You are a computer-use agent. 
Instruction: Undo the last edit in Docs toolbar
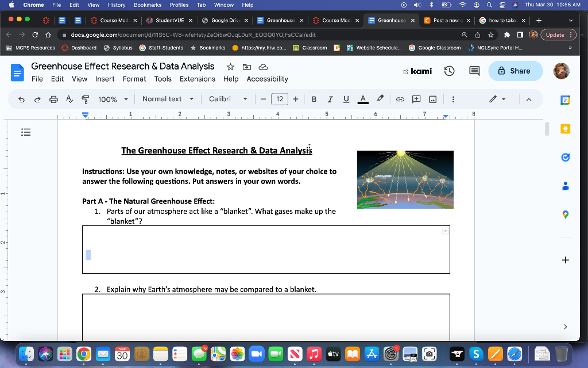click(21, 99)
